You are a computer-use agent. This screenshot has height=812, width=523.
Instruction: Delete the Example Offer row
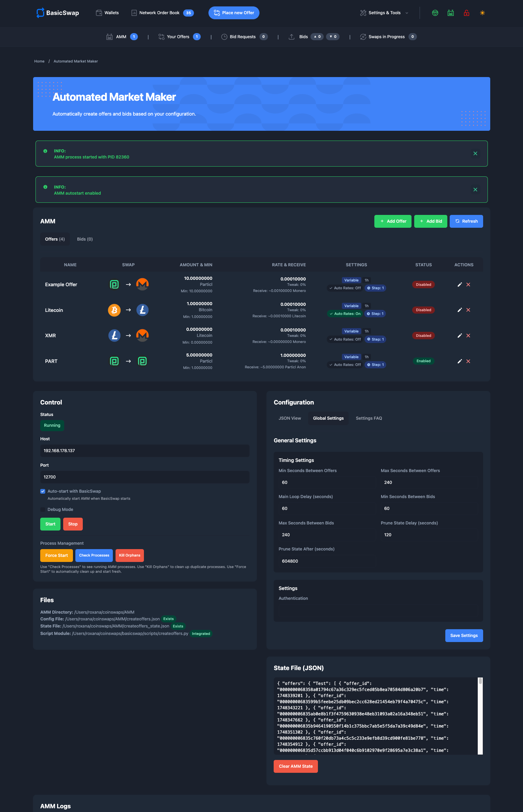(x=468, y=285)
